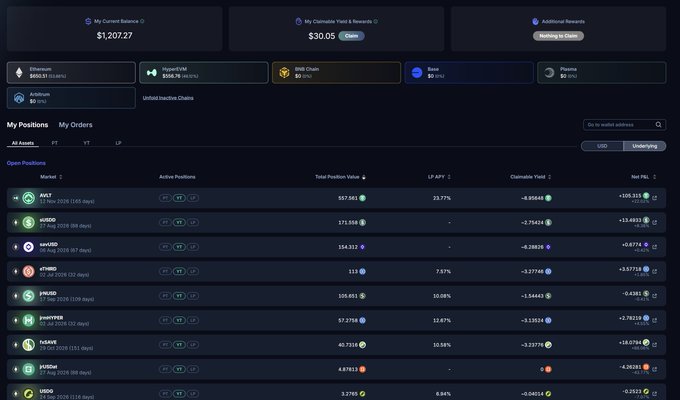Click the jrmHYPER token icon
The height and width of the screenshot is (400, 680).
(x=29, y=320)
